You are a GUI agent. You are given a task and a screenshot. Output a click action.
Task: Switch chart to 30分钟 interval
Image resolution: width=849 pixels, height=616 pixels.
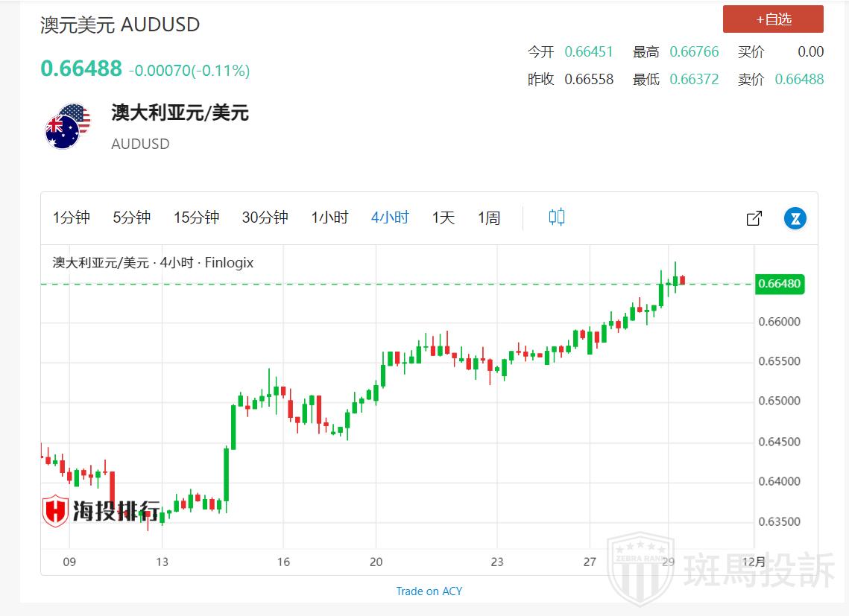point(265,217)
